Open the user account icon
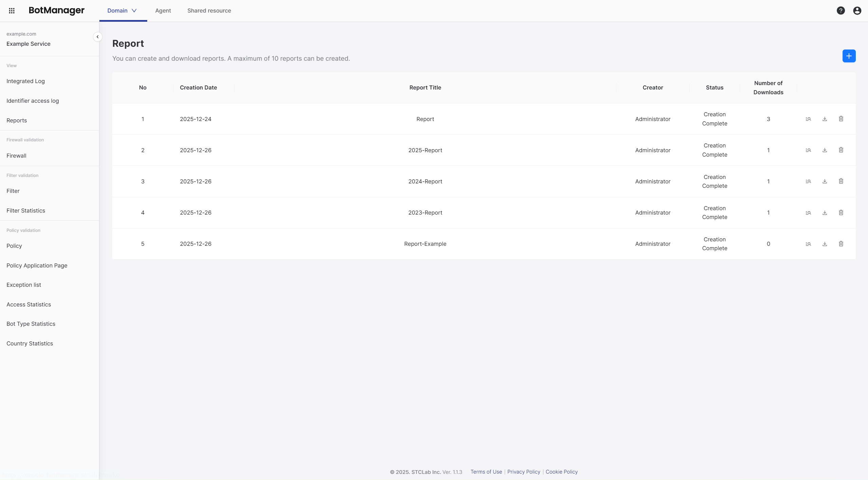The height and width of the screenshot is (480, 868). [857, 11]
